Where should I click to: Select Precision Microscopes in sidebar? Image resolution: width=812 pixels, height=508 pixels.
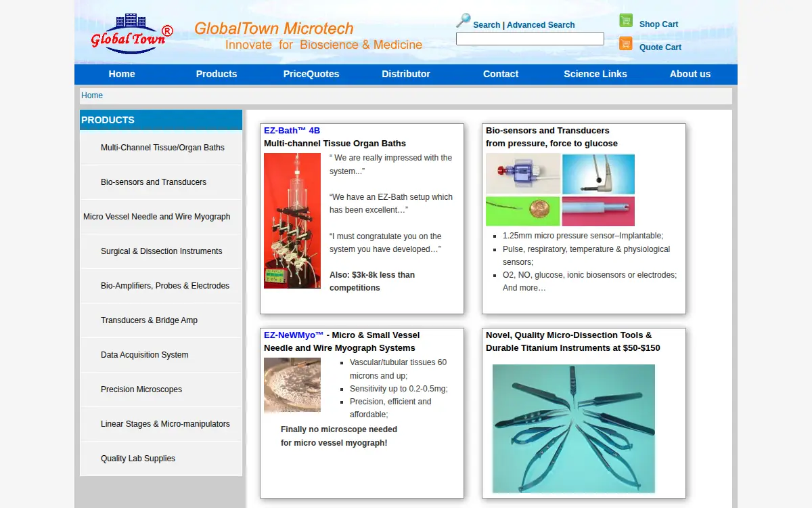coord(161,389)
